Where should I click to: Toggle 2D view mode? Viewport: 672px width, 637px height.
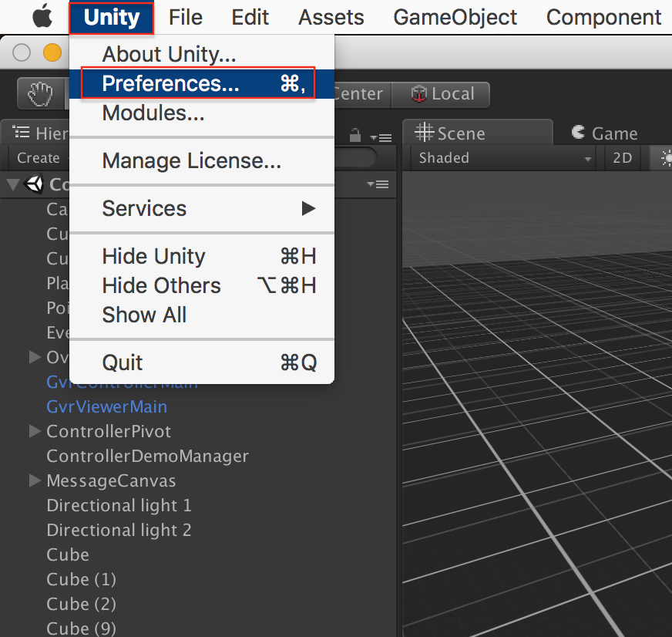tap(622, 158)
